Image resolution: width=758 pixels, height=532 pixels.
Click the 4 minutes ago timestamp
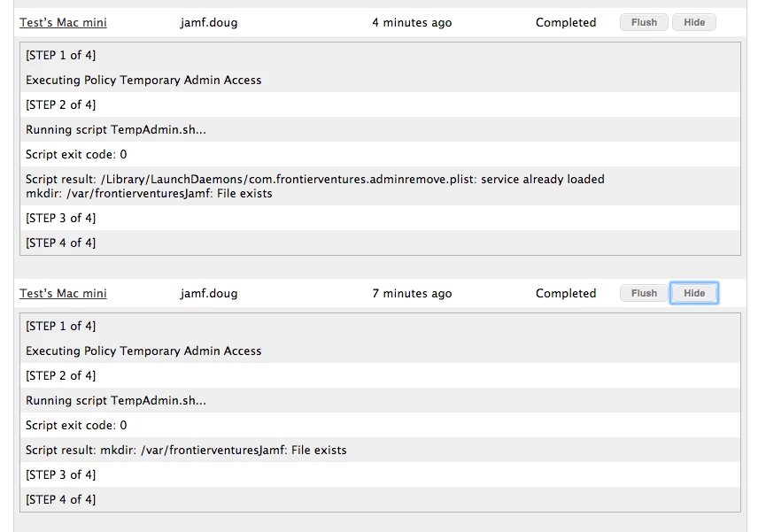[412, 23]
